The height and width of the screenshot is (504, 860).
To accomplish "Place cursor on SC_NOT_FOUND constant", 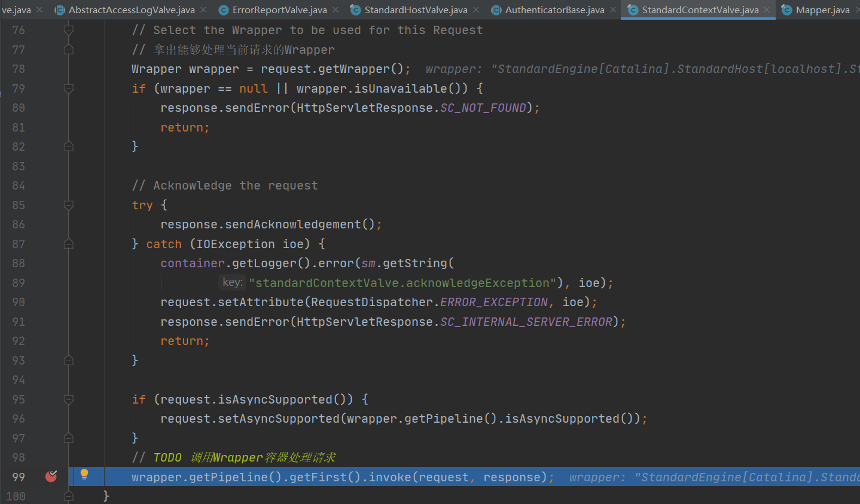I will [x=483, y=108].
